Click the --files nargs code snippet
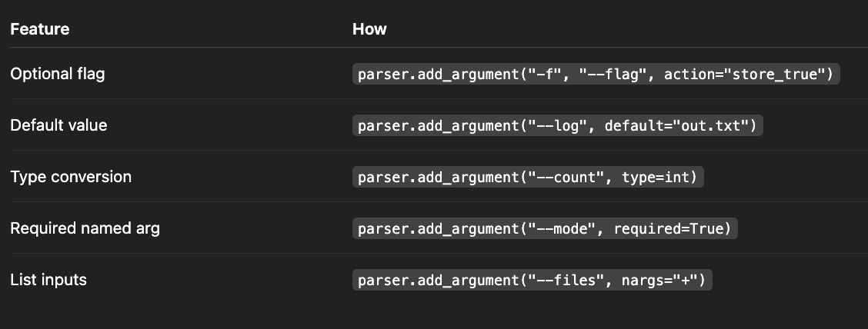The image size is (868, 329). [x=532, y=280]
